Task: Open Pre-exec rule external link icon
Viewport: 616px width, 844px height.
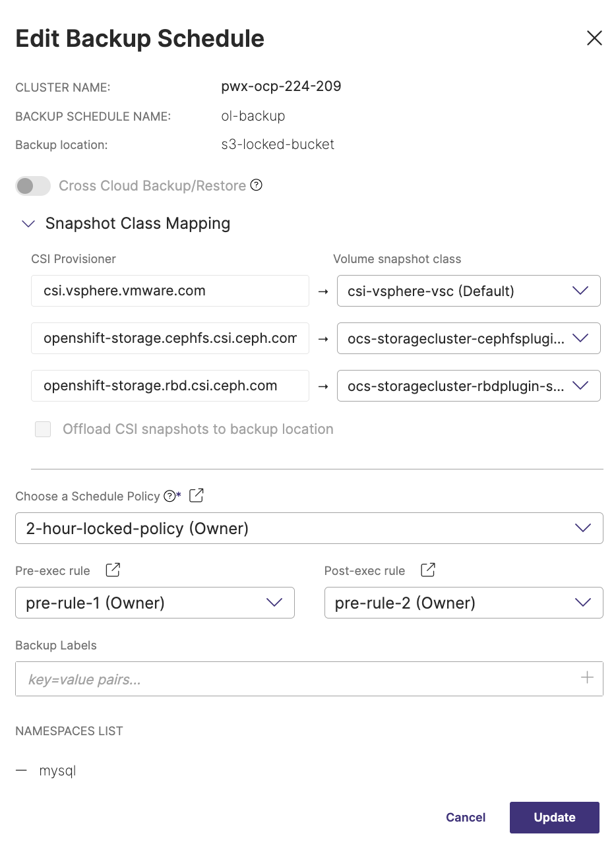Action: tap(113, 570)
